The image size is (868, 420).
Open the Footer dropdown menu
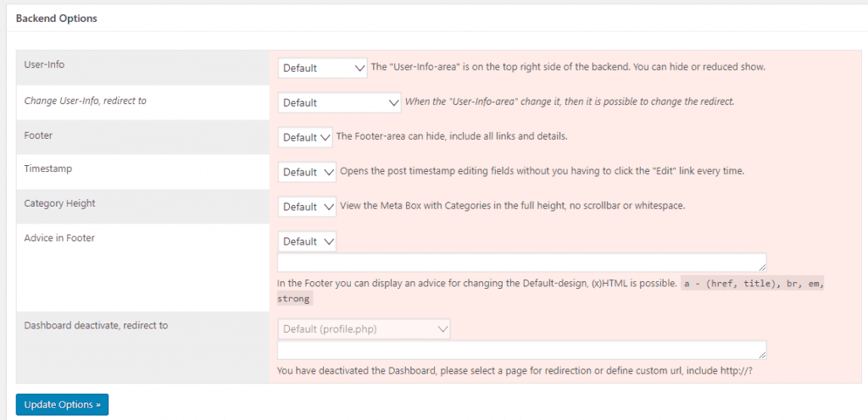point(305,137)
